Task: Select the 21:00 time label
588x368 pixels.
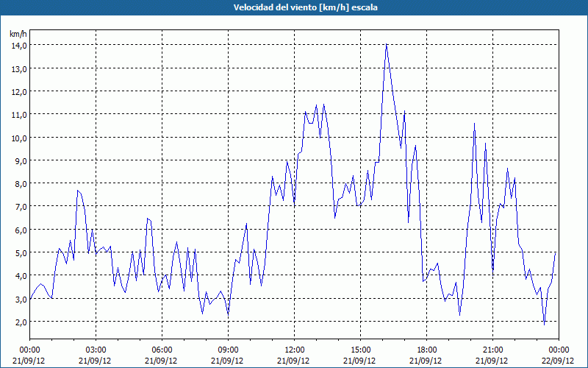Action: (492, 350)
